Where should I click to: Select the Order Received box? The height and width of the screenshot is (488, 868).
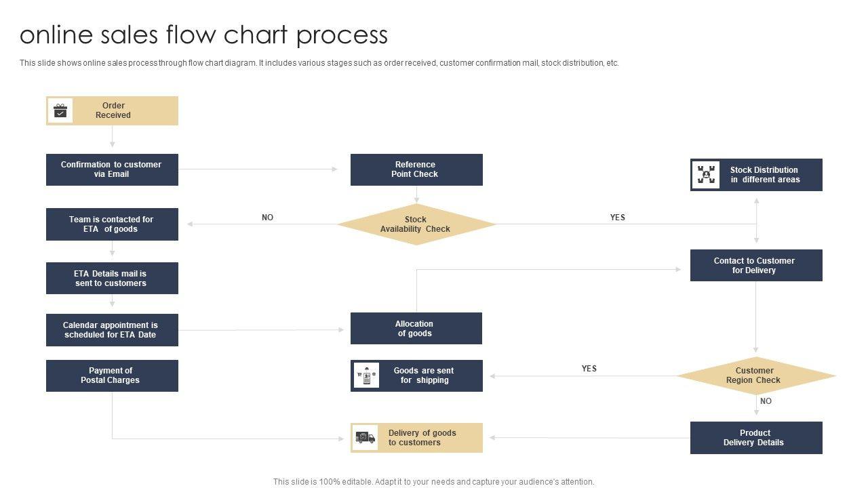point(113,110)
